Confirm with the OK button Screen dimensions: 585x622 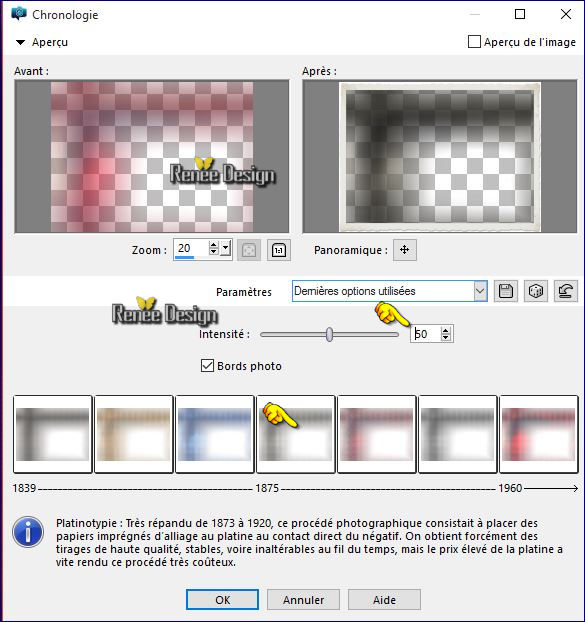pyautogui.click(x=222, y=599)
